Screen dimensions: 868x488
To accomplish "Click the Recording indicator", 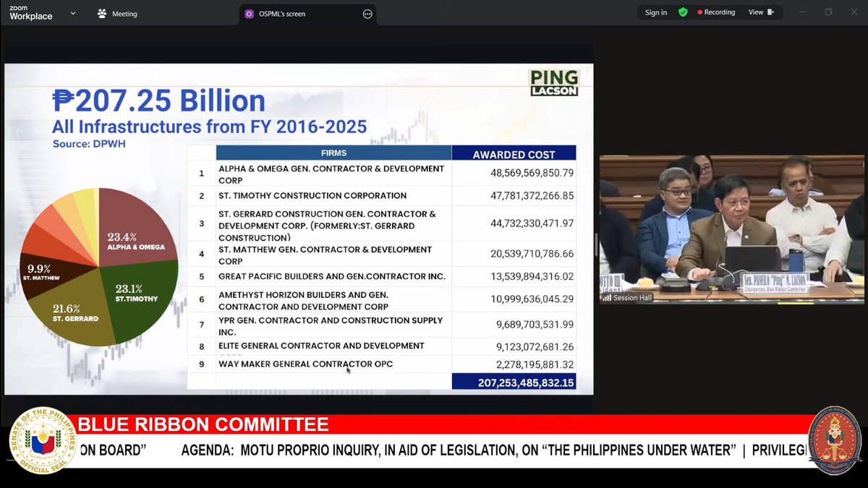I will pyautogui.click(x=716, y=12).
